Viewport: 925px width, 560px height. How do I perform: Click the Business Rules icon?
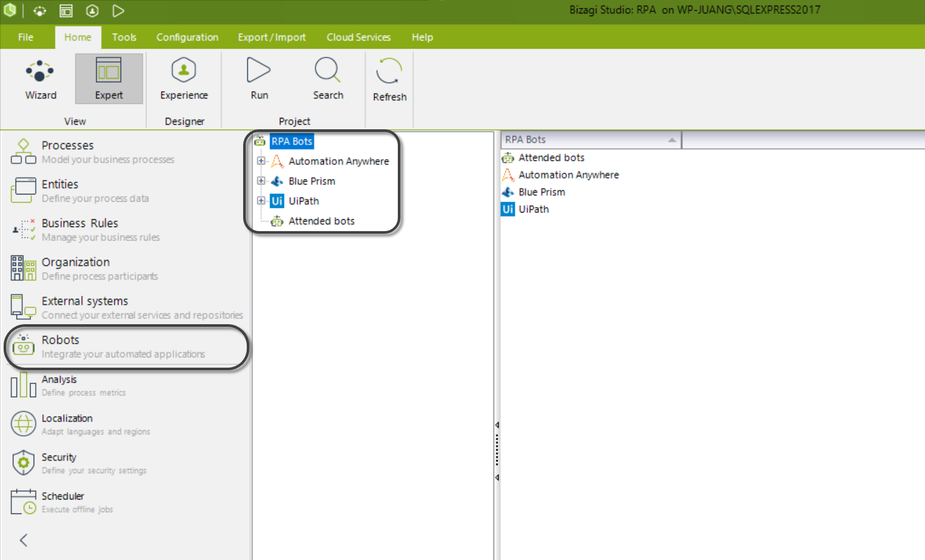point(23,229)
